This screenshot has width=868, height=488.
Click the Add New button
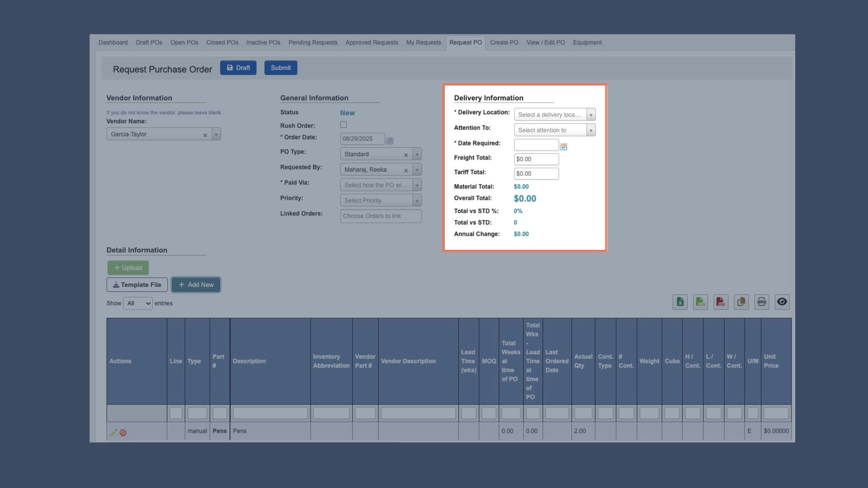(x=196, y=285)
